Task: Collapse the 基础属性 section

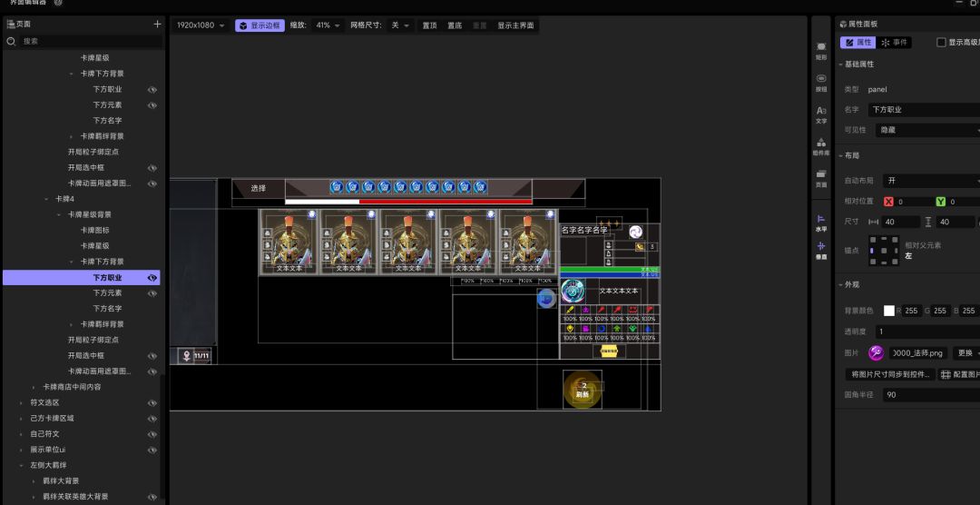Action: click(840, 64)
